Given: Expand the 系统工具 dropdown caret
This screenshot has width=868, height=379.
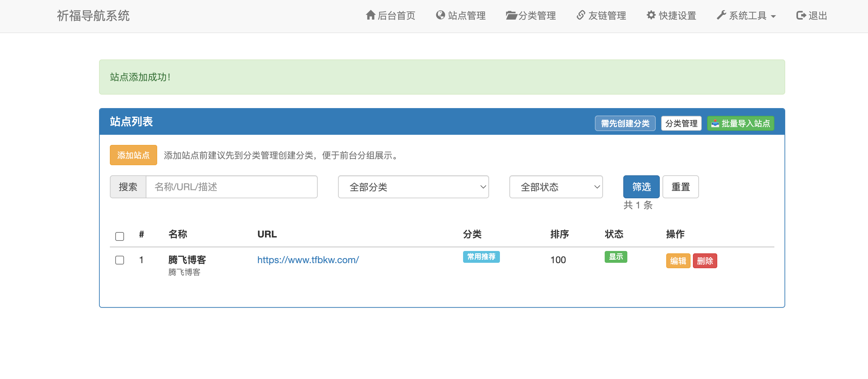Looking at the screenshot, I should pyautogui.click(x=773, y=16).
